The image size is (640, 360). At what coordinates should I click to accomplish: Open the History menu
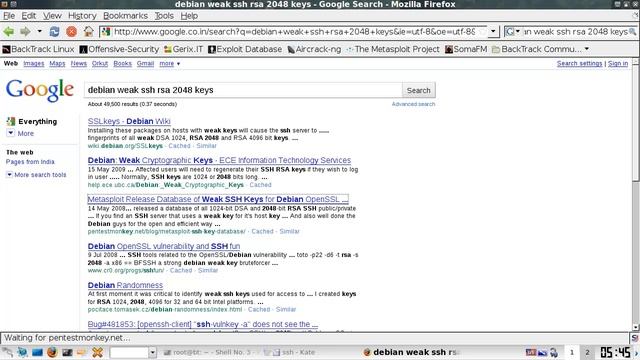[x=82, y=16]
